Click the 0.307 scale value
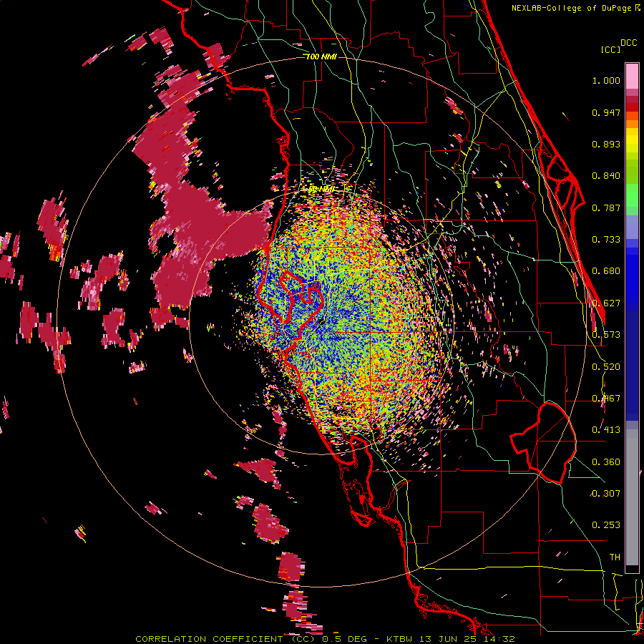 pos(606,494)
